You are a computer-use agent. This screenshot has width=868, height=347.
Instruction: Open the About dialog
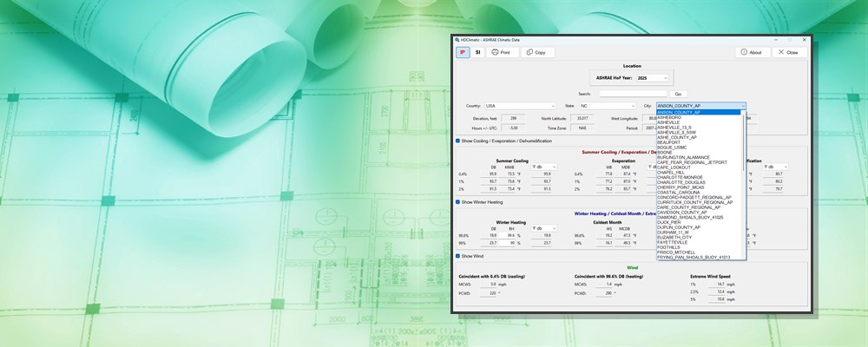[x=753, y=52]
